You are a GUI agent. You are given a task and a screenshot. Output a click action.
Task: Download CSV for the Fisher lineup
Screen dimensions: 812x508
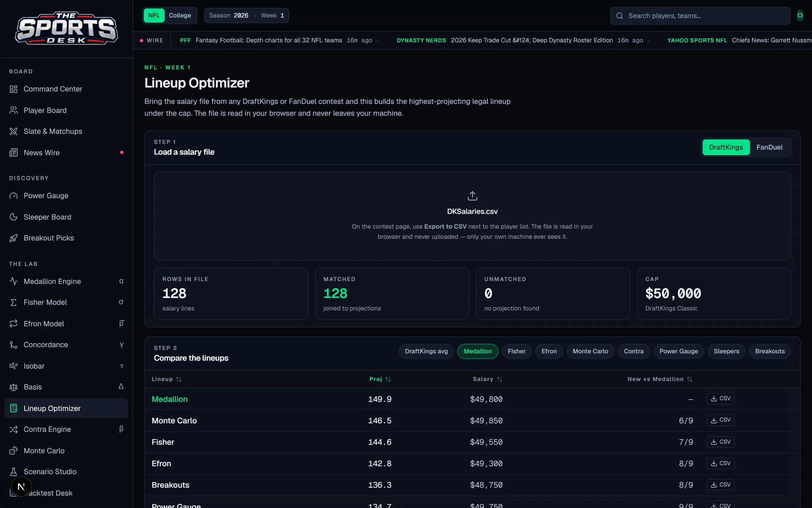click(x=720, y=442)
